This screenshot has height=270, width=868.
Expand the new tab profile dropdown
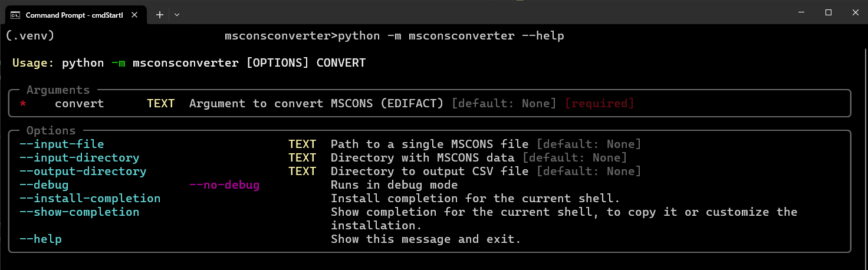tap(177, 15)
